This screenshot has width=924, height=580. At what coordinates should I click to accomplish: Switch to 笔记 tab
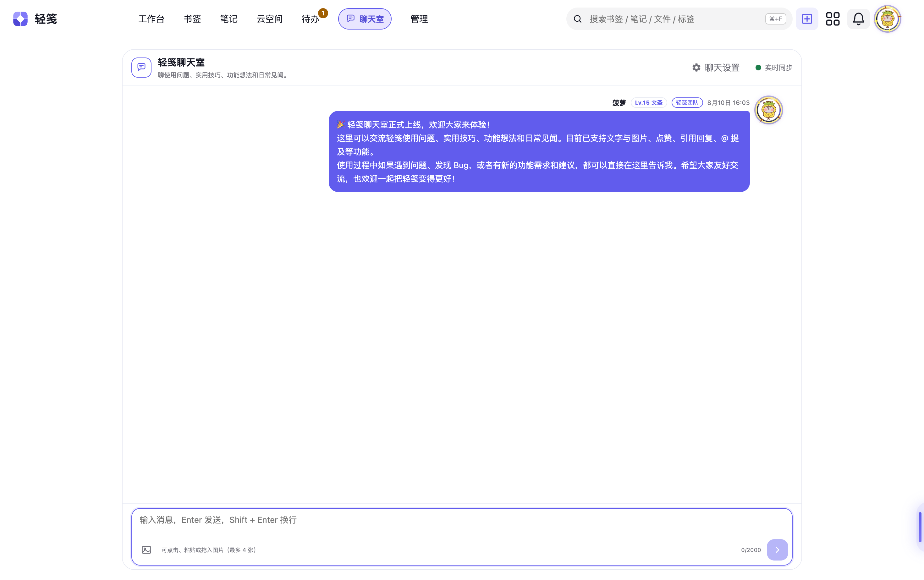[229, 19]
